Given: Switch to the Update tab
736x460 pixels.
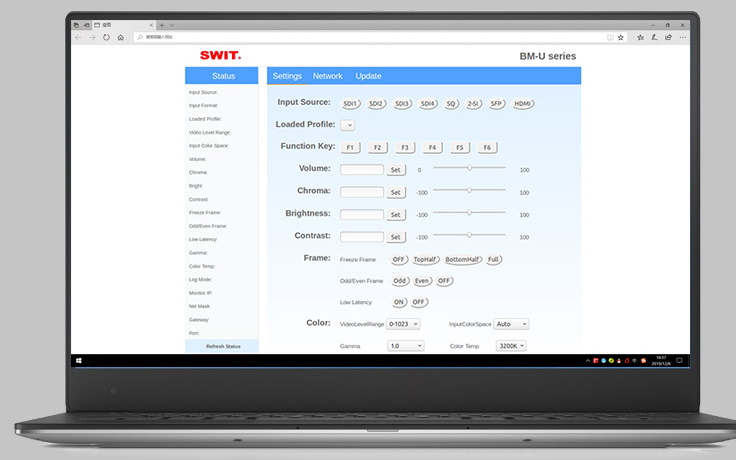Looking at the screenshot, I should point(368,76).
